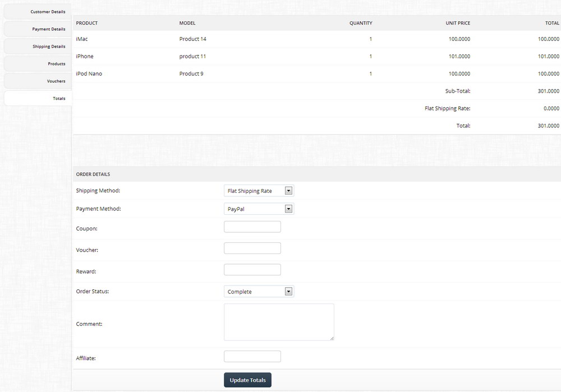Image resolution: width=561 pixels, height=392 pixels.
Task: Click into the Coupon input field
Action: pyautogui.click(x=252, y=227)
